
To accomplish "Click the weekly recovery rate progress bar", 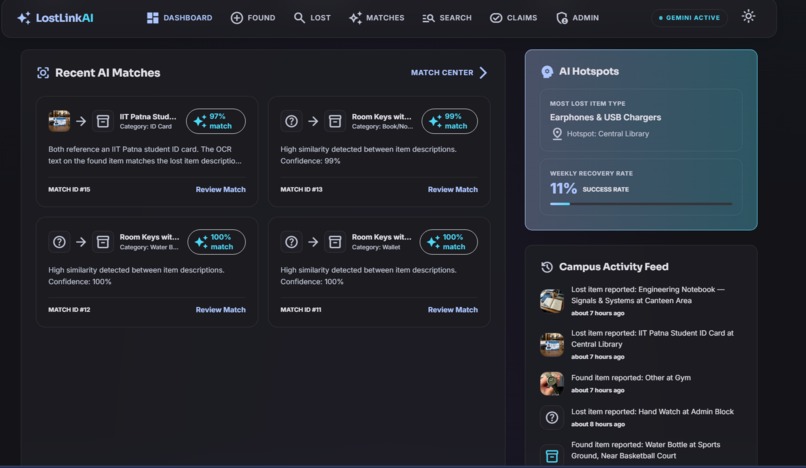I will pyautogui.click(x=641, y=204).
